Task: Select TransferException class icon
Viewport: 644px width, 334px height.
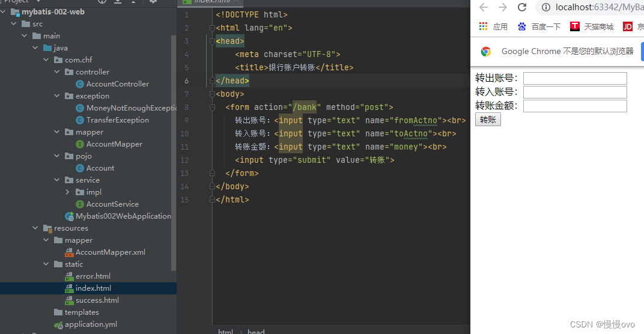Action: [80, 120]
